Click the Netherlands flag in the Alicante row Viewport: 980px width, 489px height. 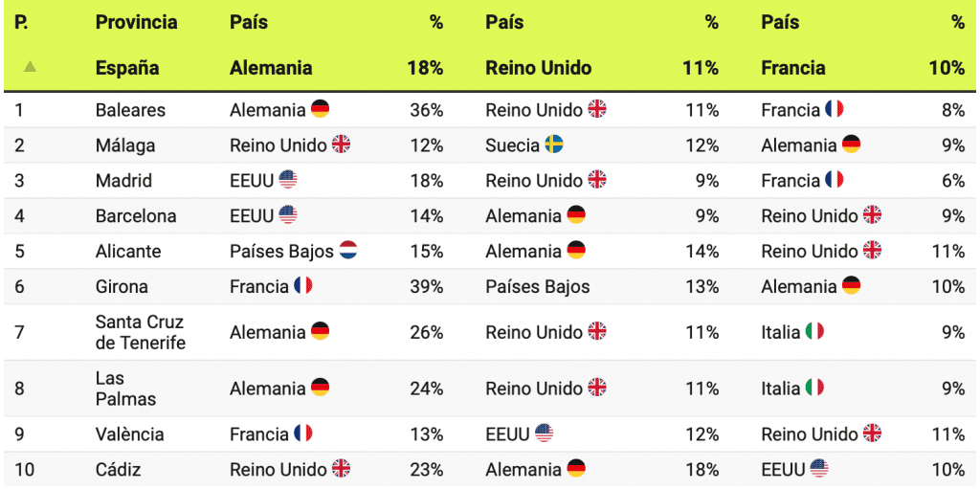click(x=348, y=252)
